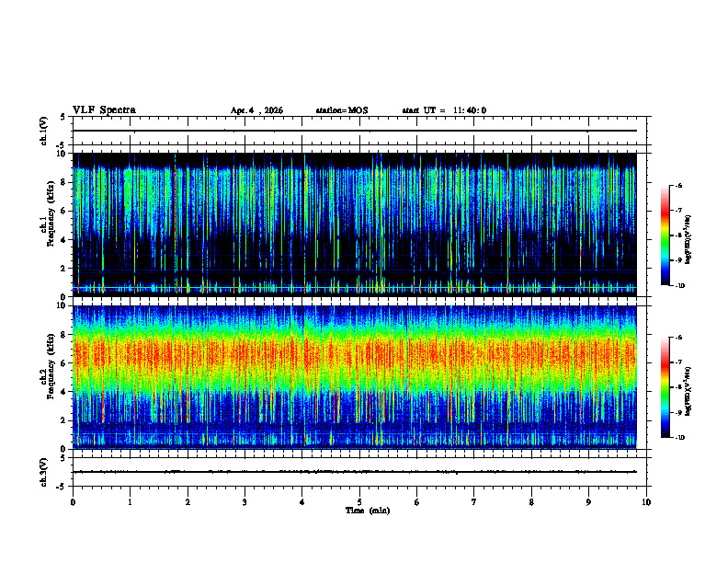This screenshot has width=728, height=563.
Task: Click inside the ch.2 spectrogram panel
Action: pyautogui.click(x=355, y=377)
